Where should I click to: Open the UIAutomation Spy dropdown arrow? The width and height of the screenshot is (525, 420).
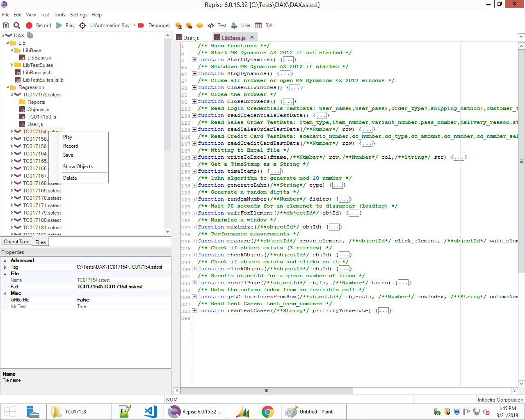pyautogui.click(x=135, y=25)
